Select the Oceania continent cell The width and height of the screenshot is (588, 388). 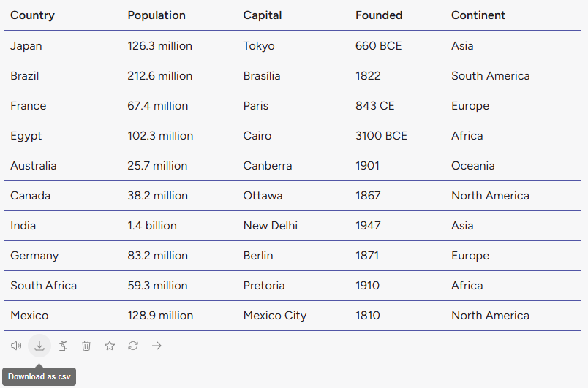(x=473, y=166)
